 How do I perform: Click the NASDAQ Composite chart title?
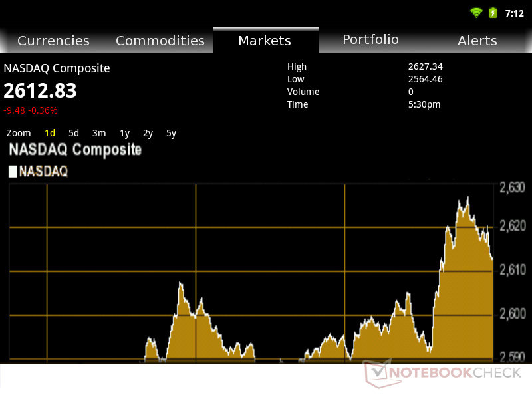(x=75, y=150)
